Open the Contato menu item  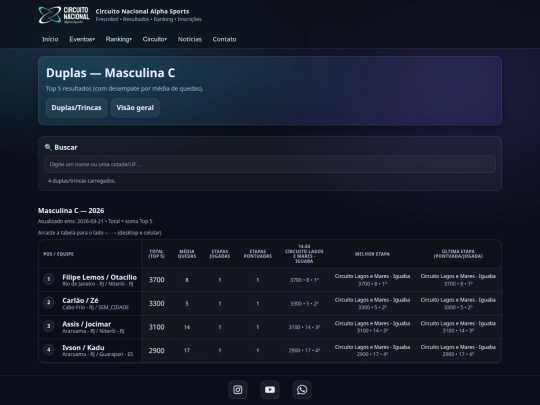(x=225, y=39)
